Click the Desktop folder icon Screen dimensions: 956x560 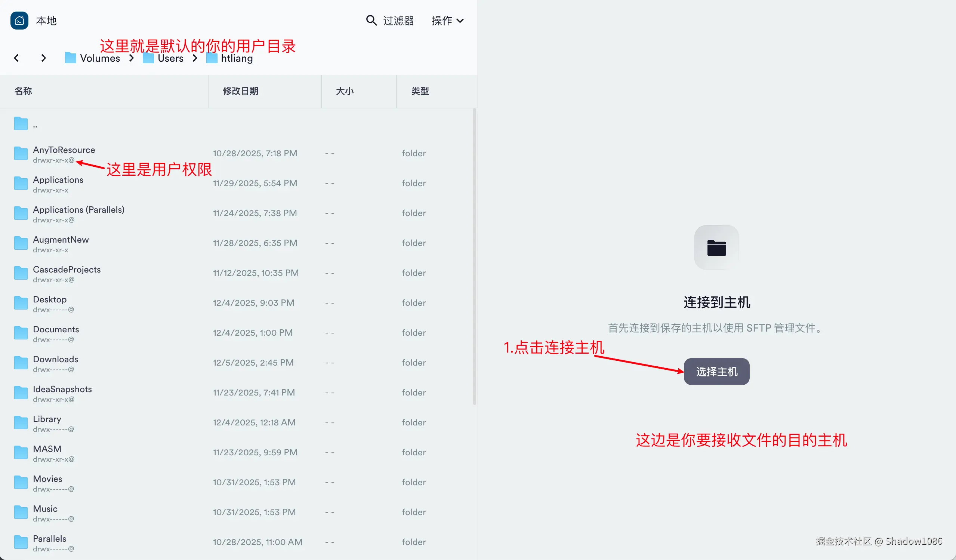coord(21,303)
